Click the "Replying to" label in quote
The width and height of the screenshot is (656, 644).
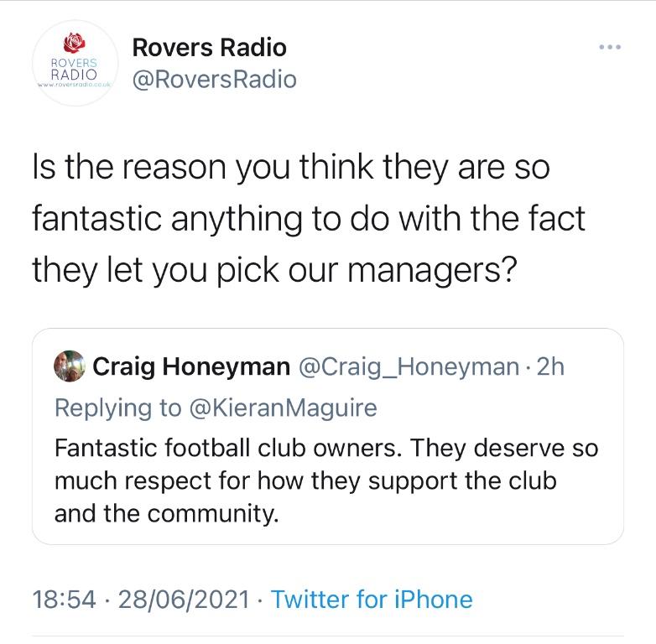118,408
